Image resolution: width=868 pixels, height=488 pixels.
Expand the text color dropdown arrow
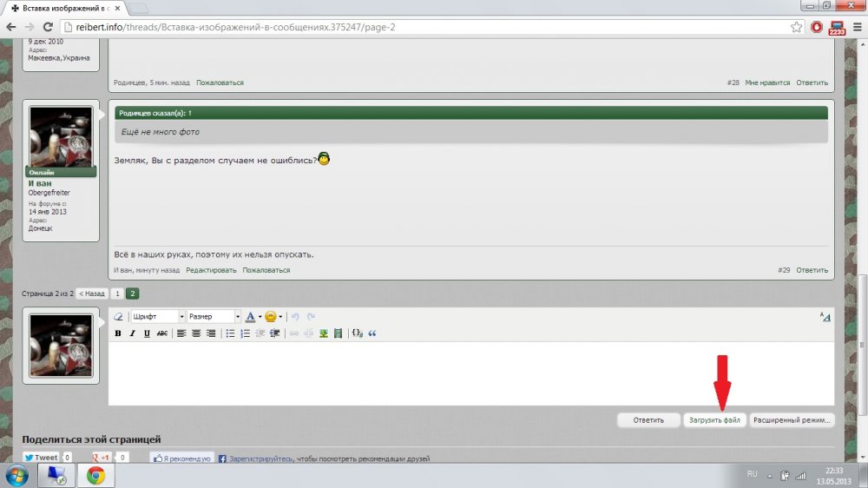[x=260, y=317]
